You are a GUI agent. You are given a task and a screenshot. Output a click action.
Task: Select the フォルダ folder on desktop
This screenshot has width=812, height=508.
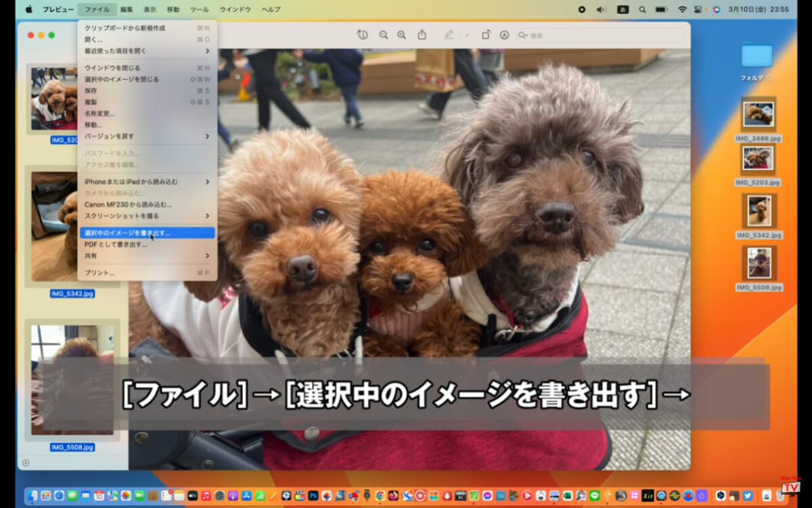[x=757, y=55]
